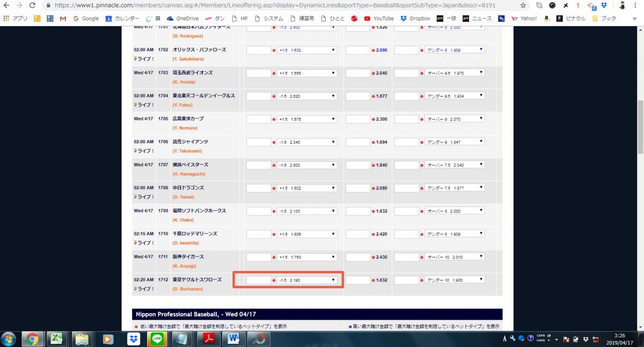Click the Chrome reload page button
This screenshot has width=644, height=347.
pos(32,5)
